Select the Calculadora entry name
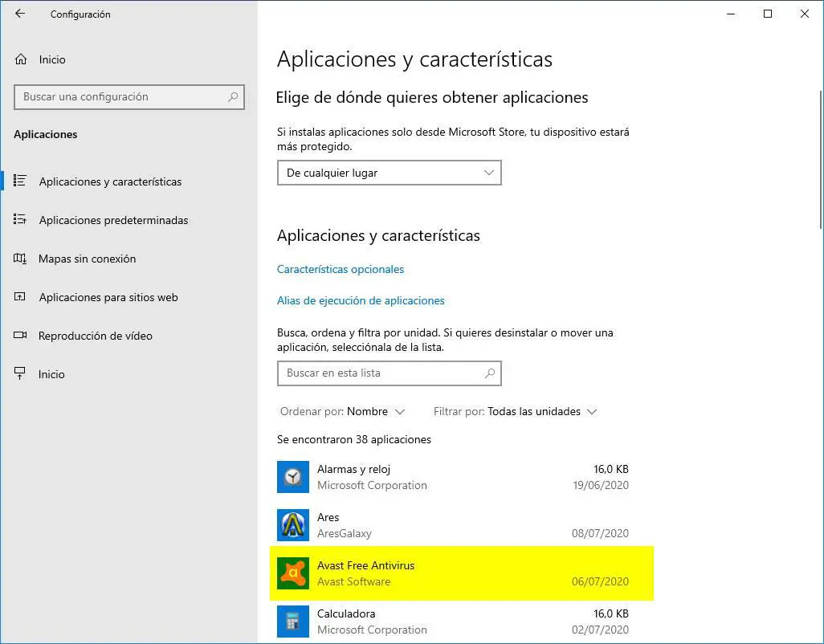The width and height of the screenshot is (824, 644). click(346, 613)
